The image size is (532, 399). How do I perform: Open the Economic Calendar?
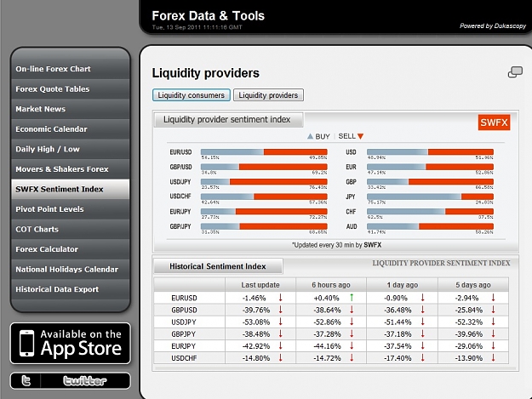pos(71,129)
